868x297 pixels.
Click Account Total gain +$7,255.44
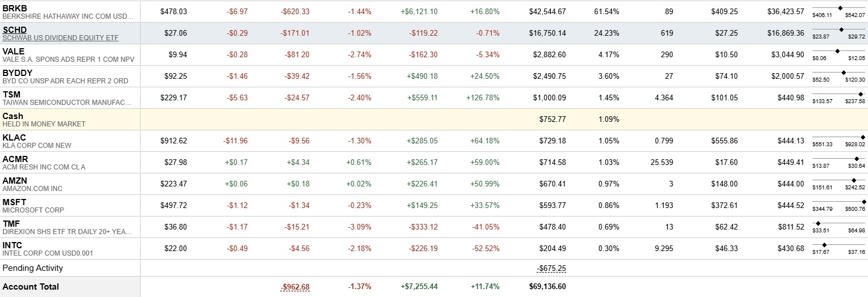tap(419, 287)
